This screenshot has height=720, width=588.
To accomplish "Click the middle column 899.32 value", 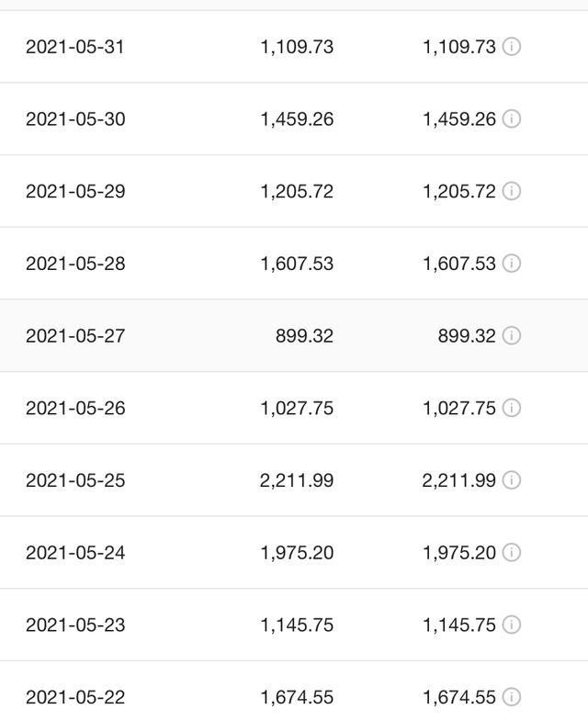I will pos(304,336).
